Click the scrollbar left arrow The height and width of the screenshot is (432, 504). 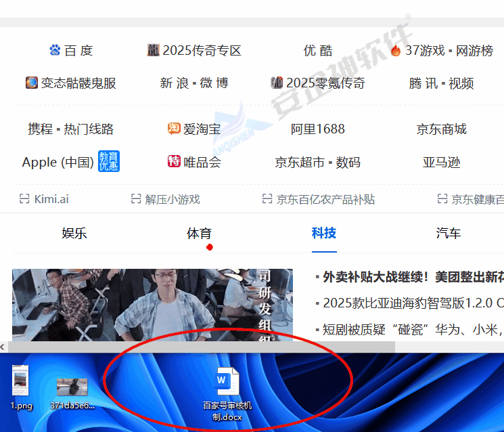[3, 347]
